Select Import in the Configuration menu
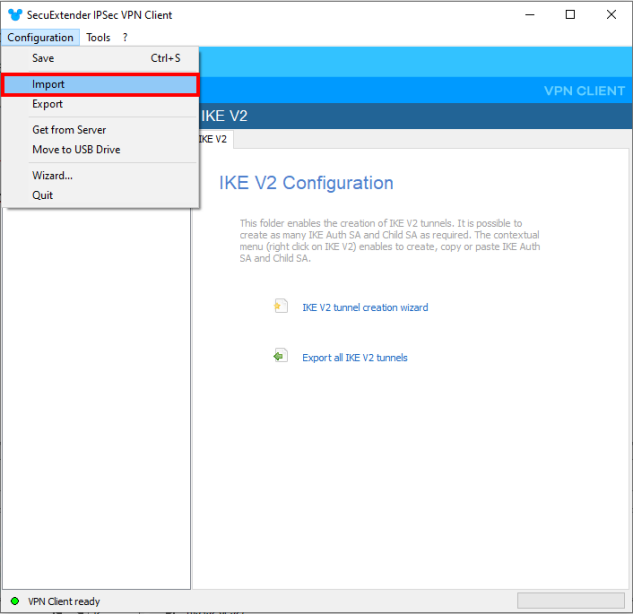 [48, 85]
